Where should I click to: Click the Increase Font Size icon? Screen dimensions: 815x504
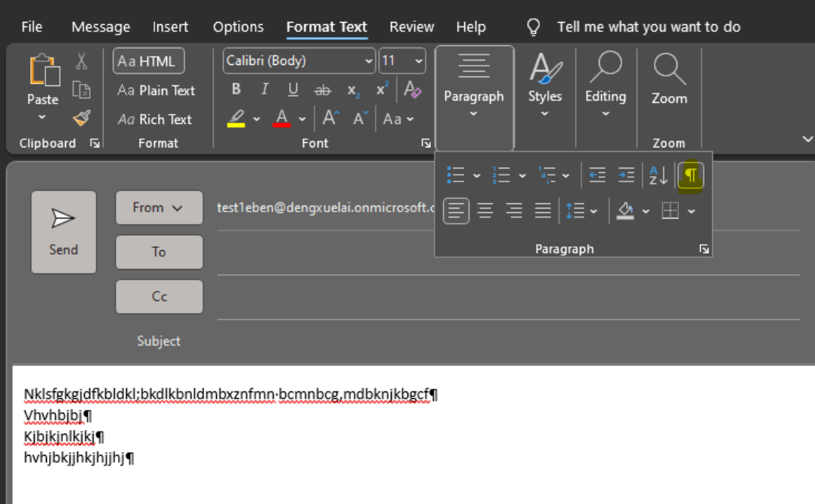330,118
